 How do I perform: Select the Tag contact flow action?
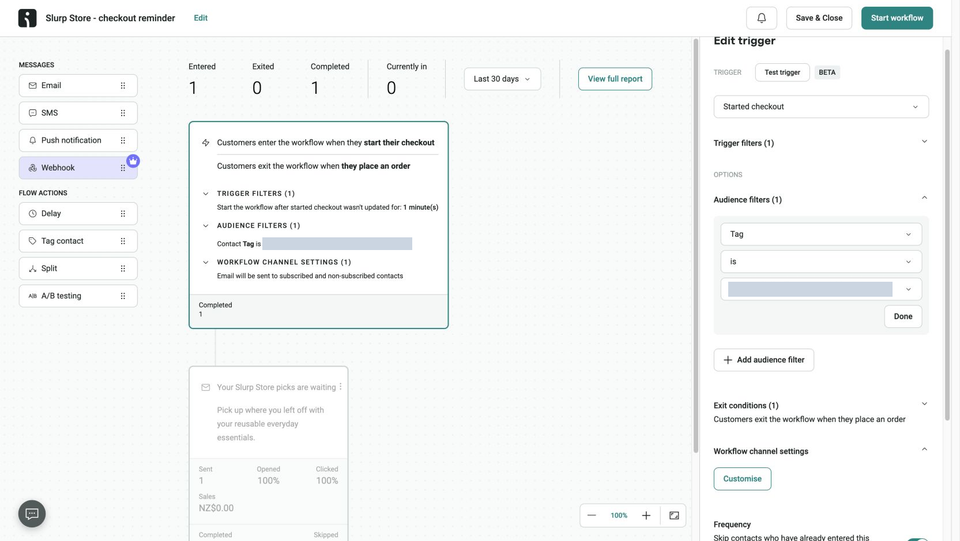point(78,241)
